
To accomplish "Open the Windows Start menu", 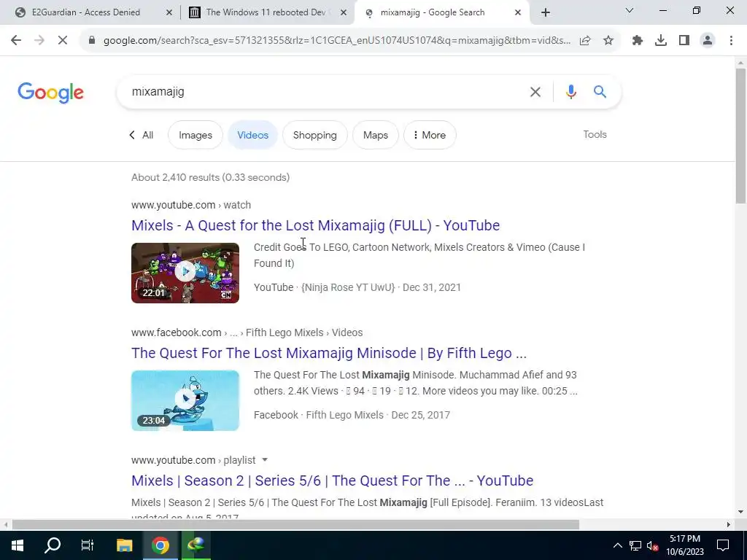I will (x=18, y=545).
